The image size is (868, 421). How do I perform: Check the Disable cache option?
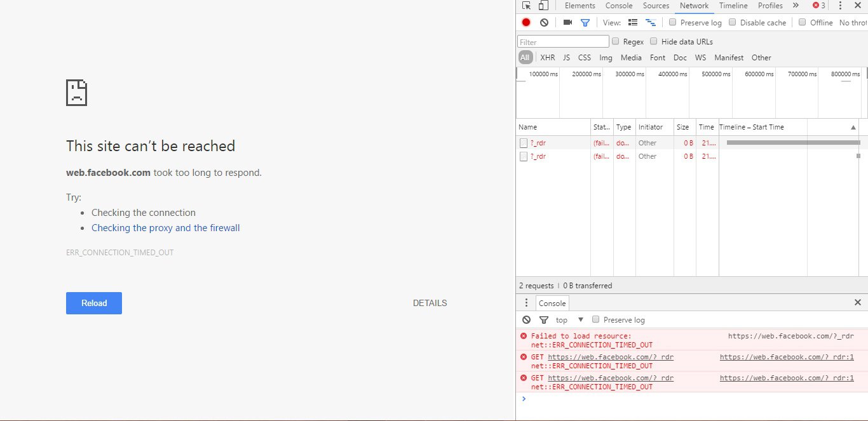point(732,22)
